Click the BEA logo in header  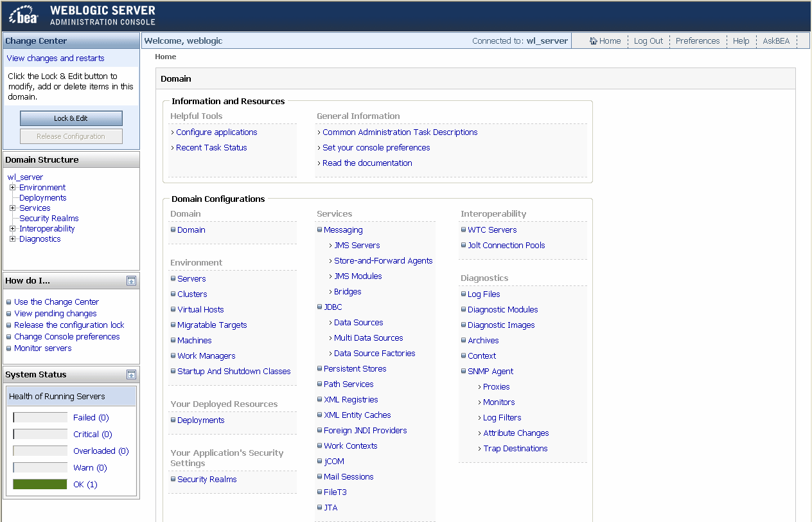tap(25, 15)
